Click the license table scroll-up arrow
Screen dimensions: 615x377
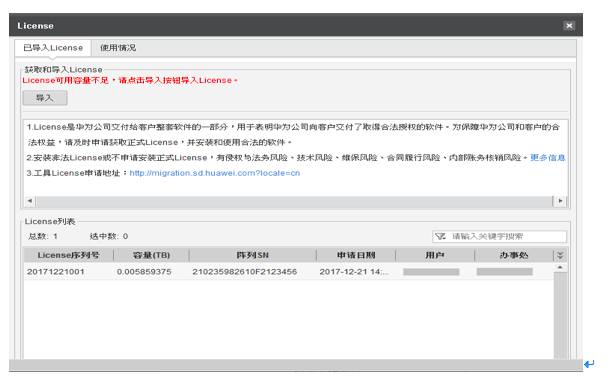[560, 268]
